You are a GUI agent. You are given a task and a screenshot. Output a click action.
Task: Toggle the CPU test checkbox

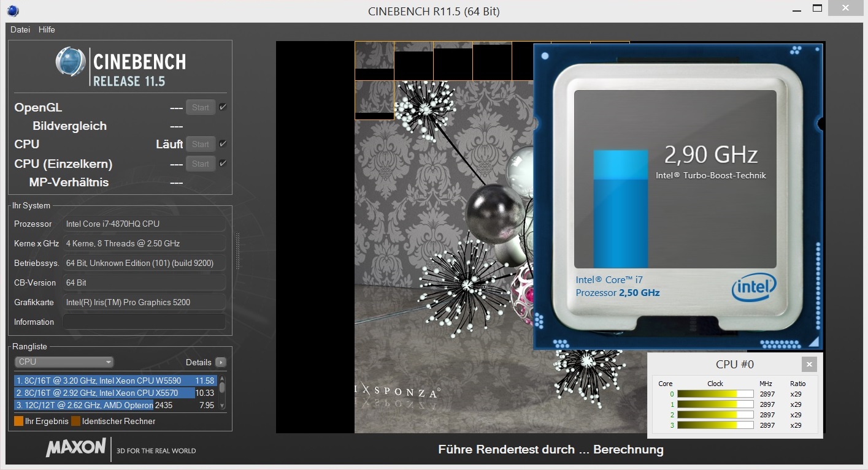click(223, 144)
